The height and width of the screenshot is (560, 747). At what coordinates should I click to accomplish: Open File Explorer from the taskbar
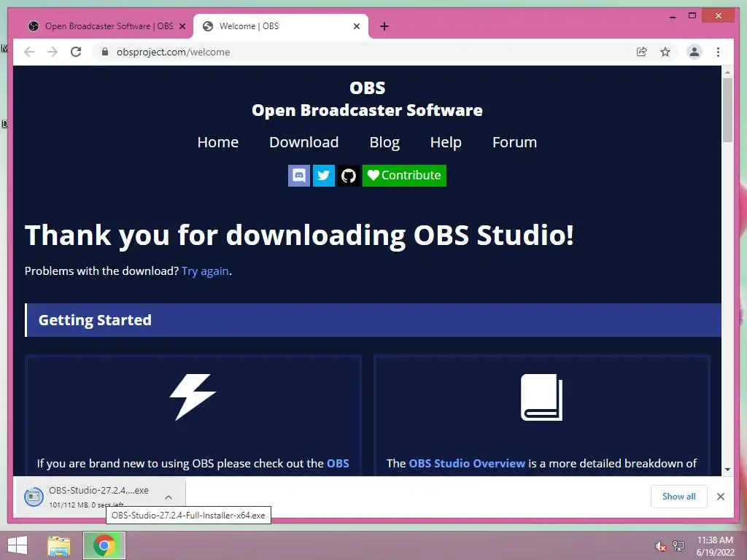point(59,545)
